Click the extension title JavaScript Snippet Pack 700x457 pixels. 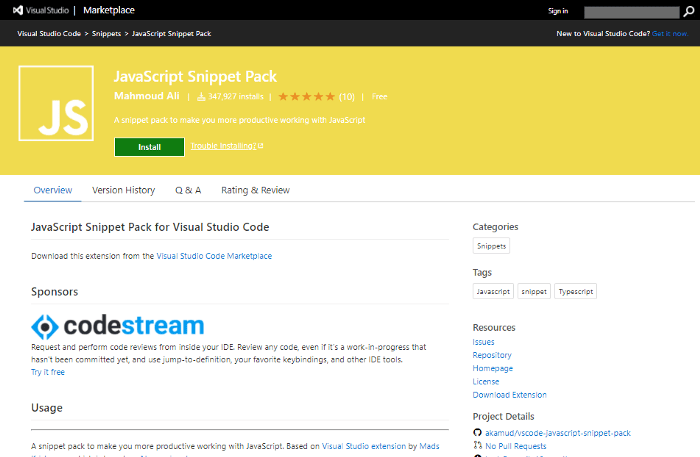click(195, 76)
